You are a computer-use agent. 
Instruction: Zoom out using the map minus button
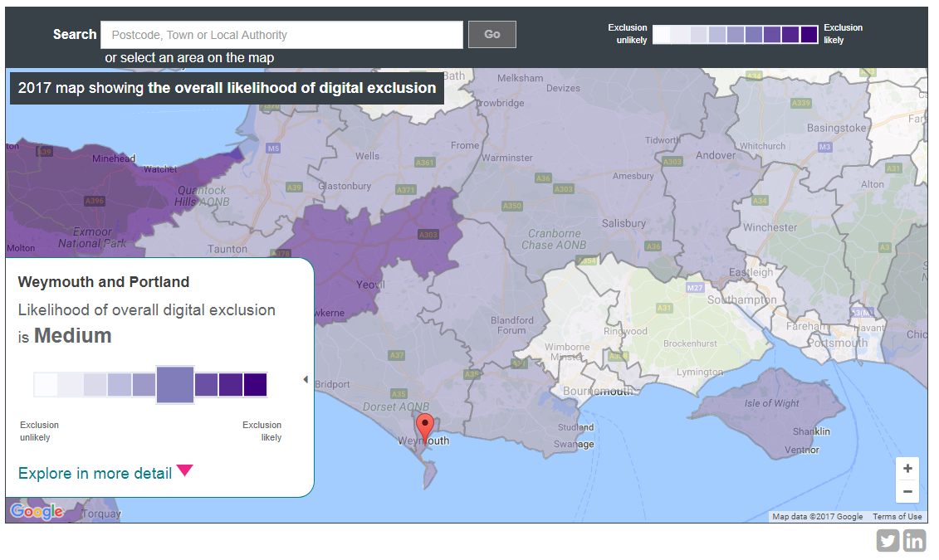pyautogui.click(x=907, y=491)
